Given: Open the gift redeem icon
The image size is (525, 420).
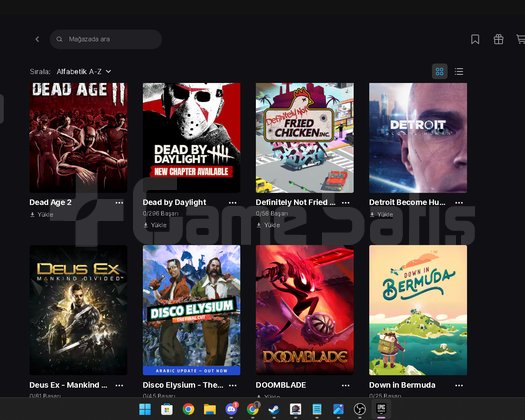Looking at the screenshot, I should pyautogui.click(x=499, y=39).
